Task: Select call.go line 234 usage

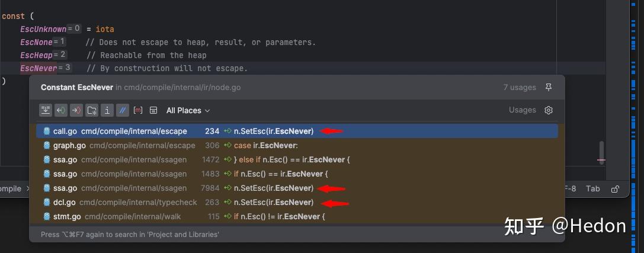Action: pyautogui.click(x=178, y=131)
